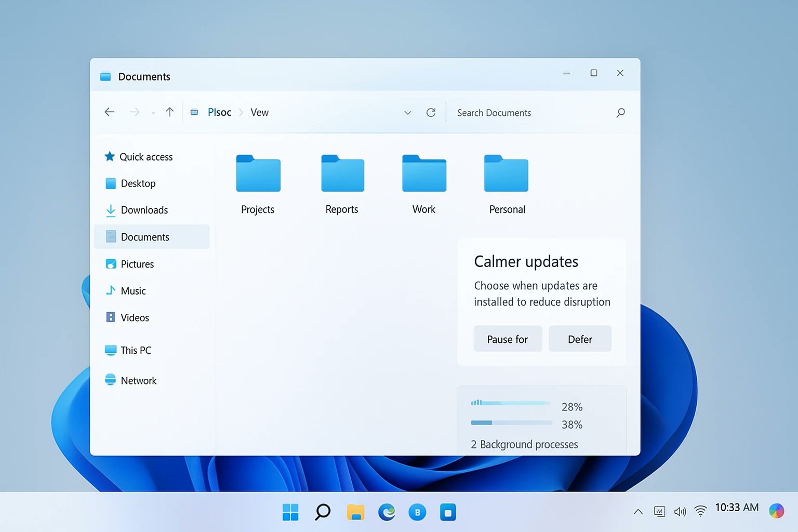Open Microsoft Edge from the taskbar
This screenshot has width=798, height=532.
387,512
